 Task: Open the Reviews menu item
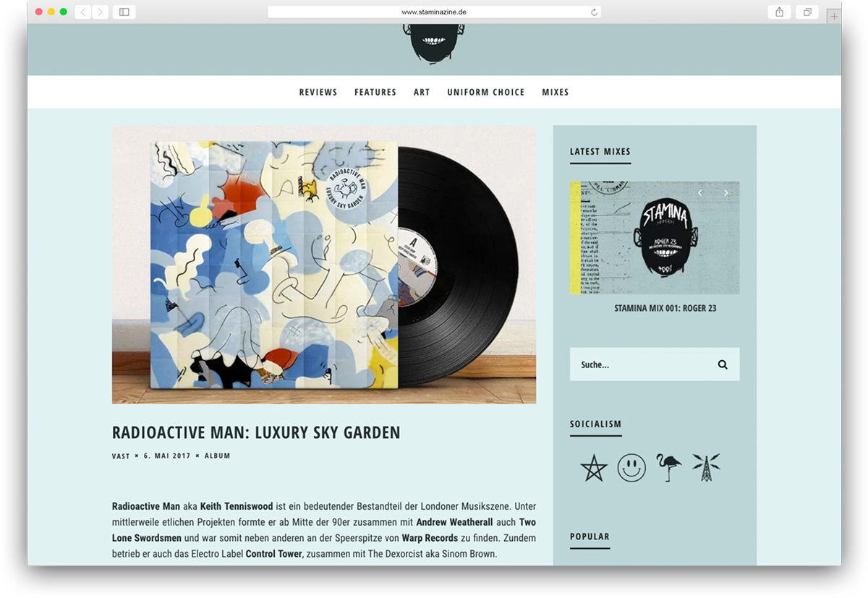[318, 92]
